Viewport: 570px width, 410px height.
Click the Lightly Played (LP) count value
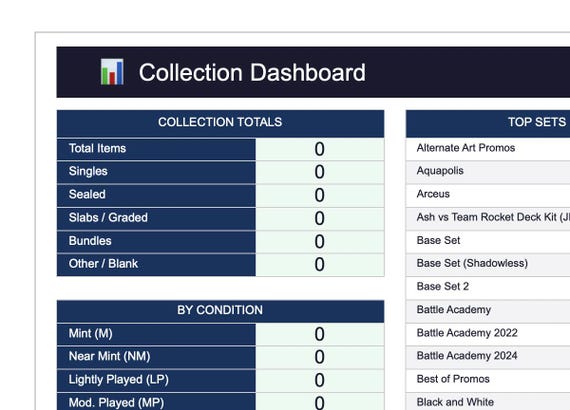(x=320, y=381)
